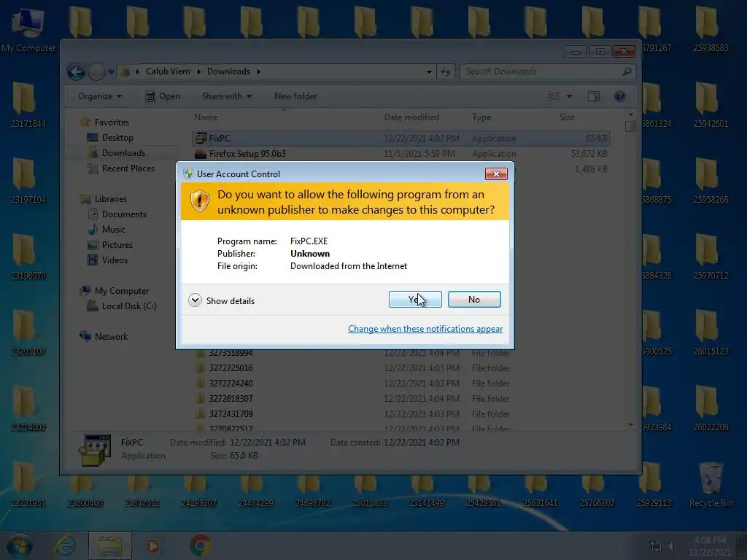Click the forward arrow in Explorer window
This screenshot has width=747, height=560.
(x=97, y=72)
